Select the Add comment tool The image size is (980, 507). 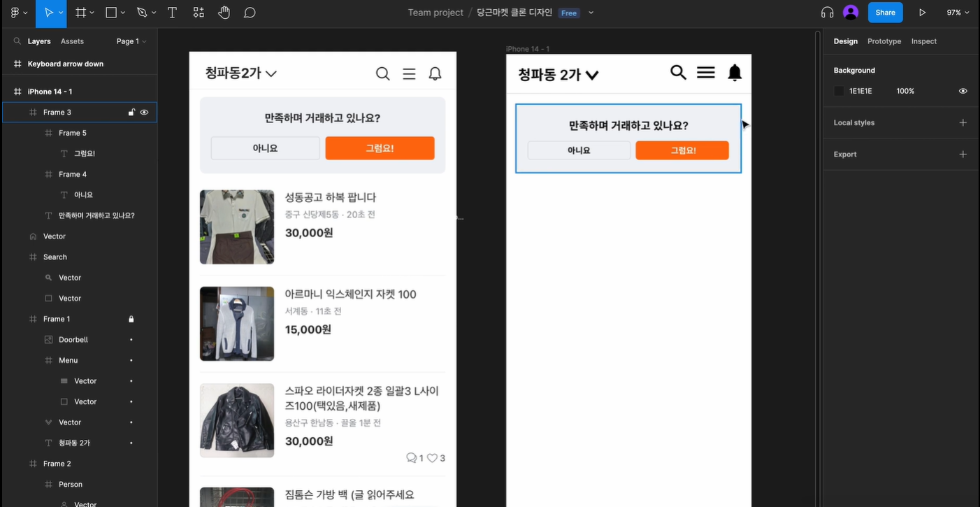tap(250, 13)
